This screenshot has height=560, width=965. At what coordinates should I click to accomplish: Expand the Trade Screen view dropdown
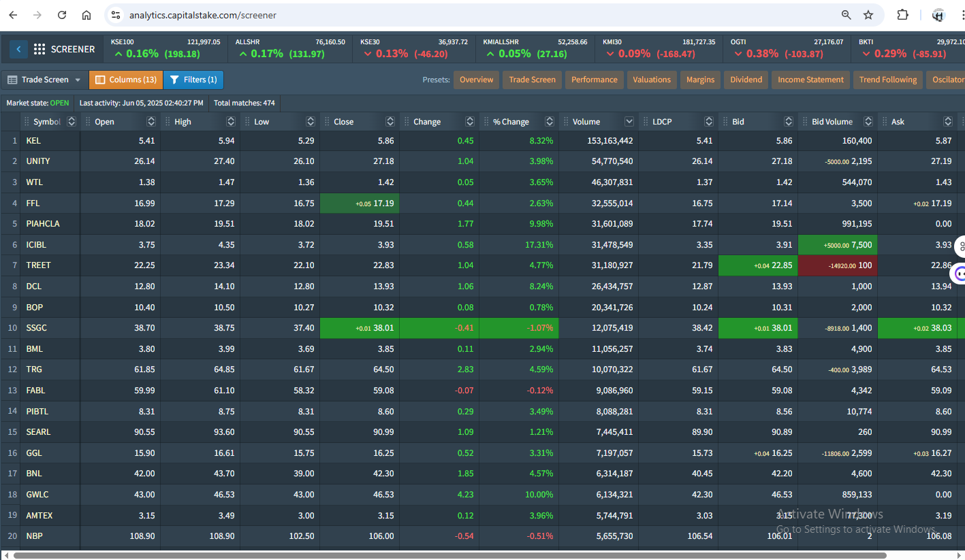click(44, 80)
